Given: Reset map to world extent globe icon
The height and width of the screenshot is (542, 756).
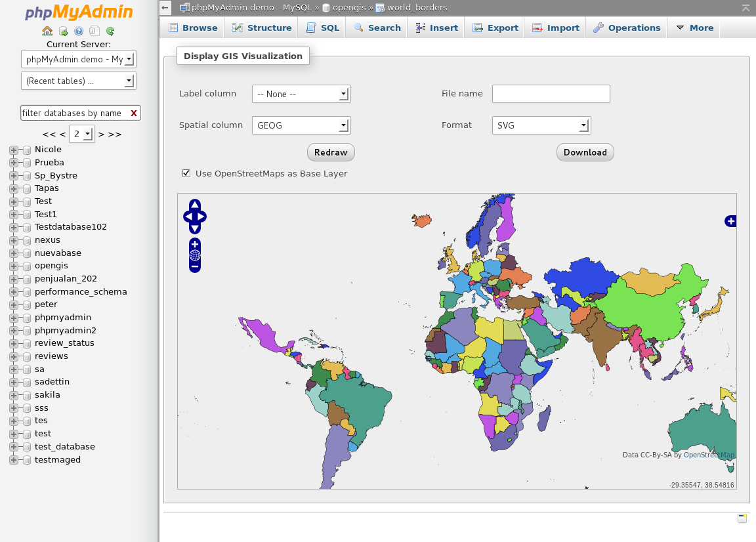Looking at the screenshot, I should pos(195,255).
